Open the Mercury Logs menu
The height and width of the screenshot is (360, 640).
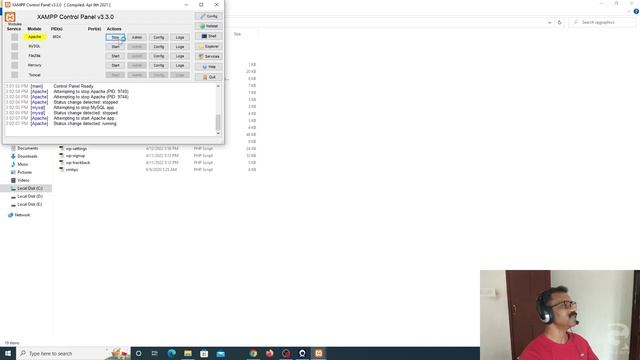click(x=180, y=65)
